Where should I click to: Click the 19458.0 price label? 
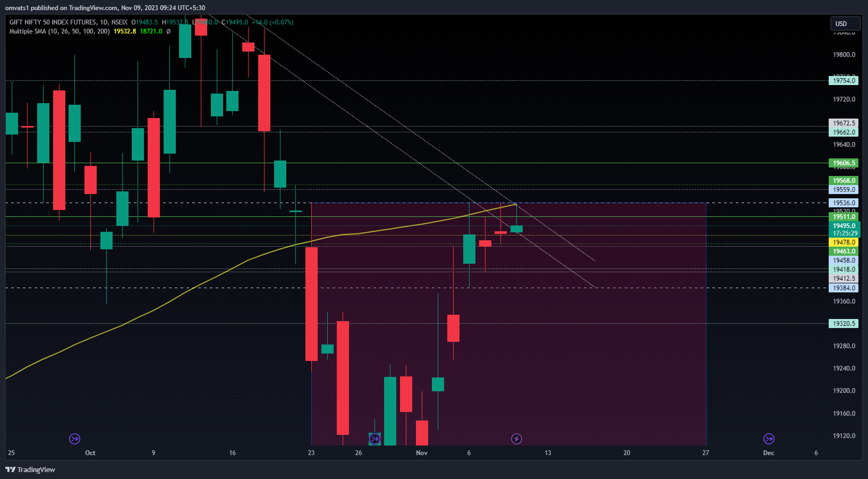[x=844, y=260]
